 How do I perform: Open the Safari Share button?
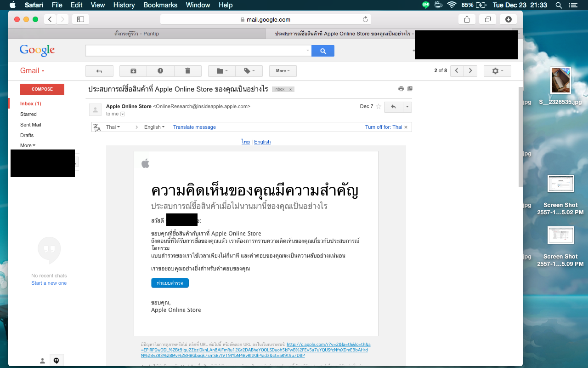(467, 19)
